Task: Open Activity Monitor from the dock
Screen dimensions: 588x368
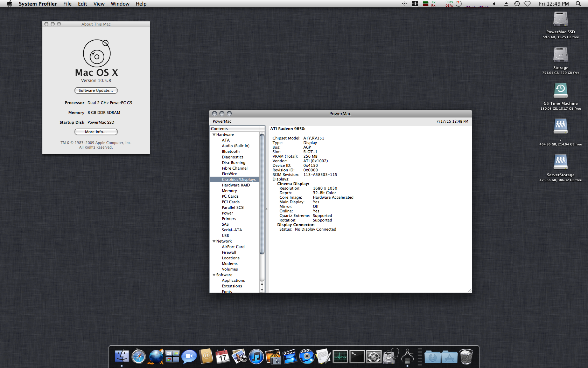Action: click(340, 357)
